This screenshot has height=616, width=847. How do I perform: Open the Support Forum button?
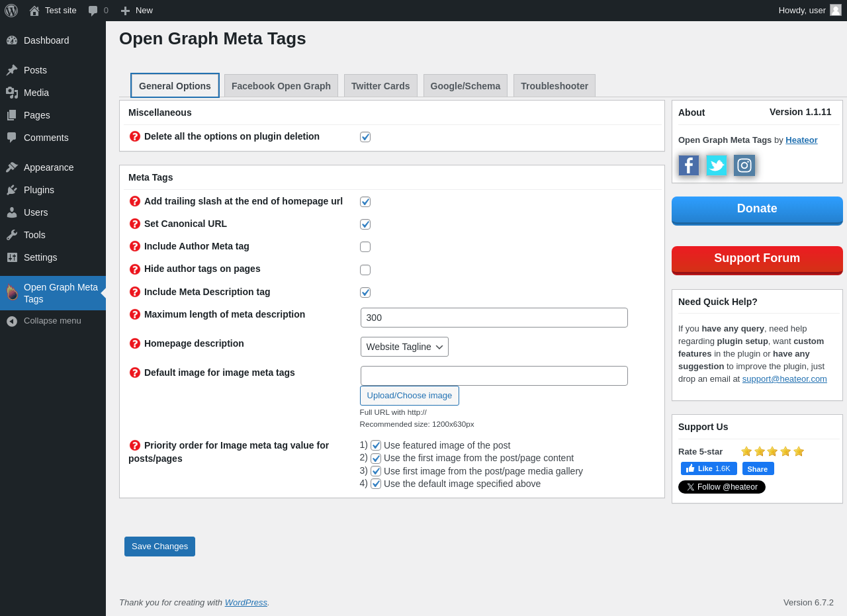[757, 260]
